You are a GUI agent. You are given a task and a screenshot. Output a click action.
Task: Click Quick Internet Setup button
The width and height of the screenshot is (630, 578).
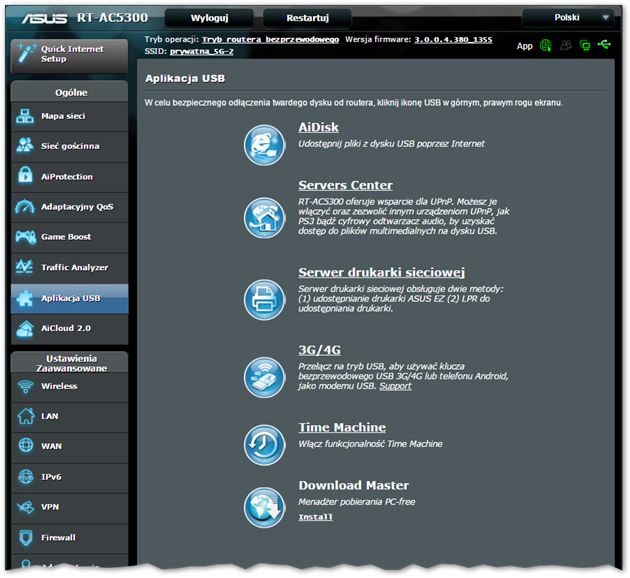pyautogui.click(x=70, y=56)
